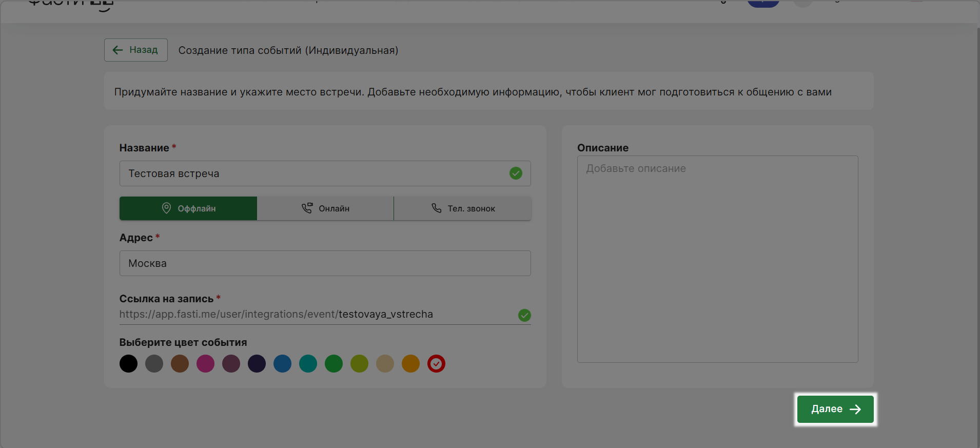This screenshot has height=448, width=980.
Task: Choose the Тел. звонок option
Action: [462, 208]
